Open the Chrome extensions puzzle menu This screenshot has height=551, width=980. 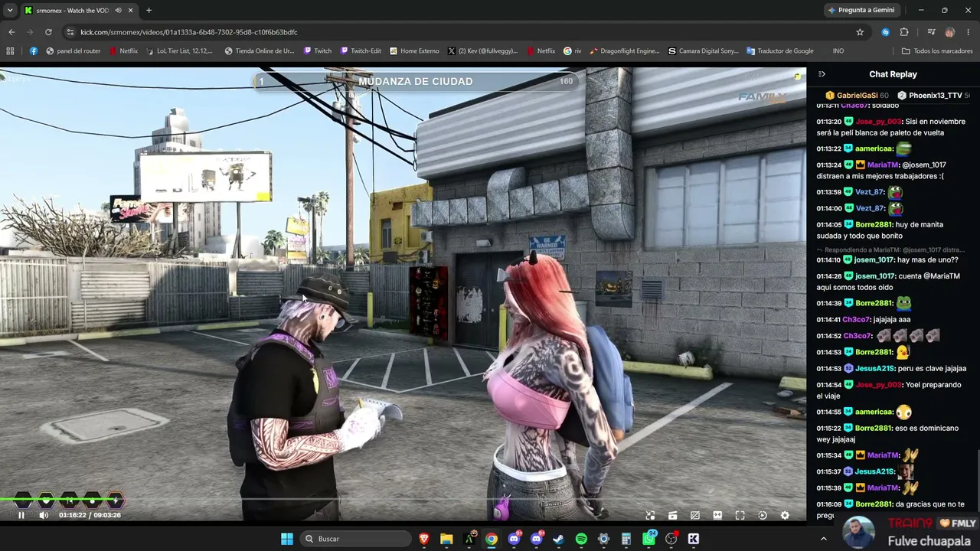[x=904, y=32]
